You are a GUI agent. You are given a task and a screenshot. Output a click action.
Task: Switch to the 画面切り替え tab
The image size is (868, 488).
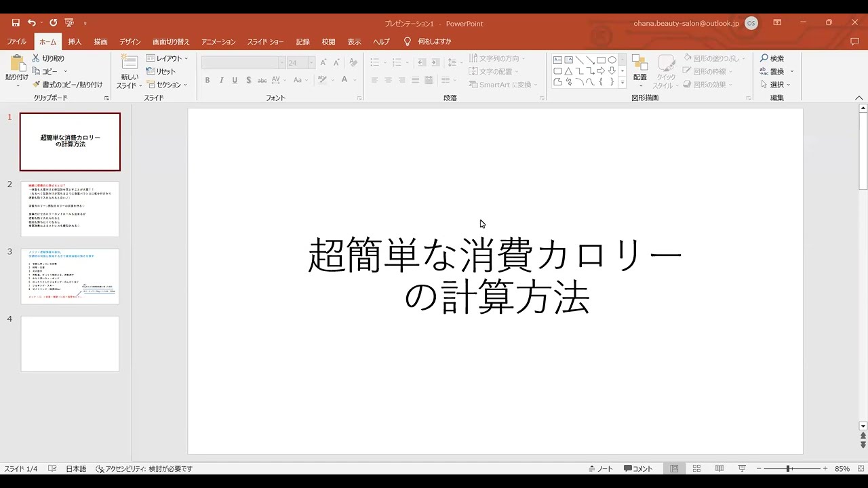[x=171, y=41]
